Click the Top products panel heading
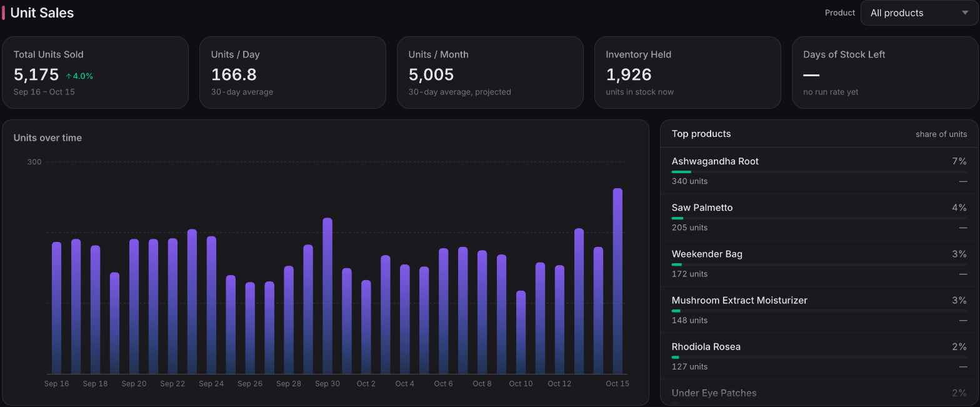This screenshot has width=980, height=407. (701, 134)
